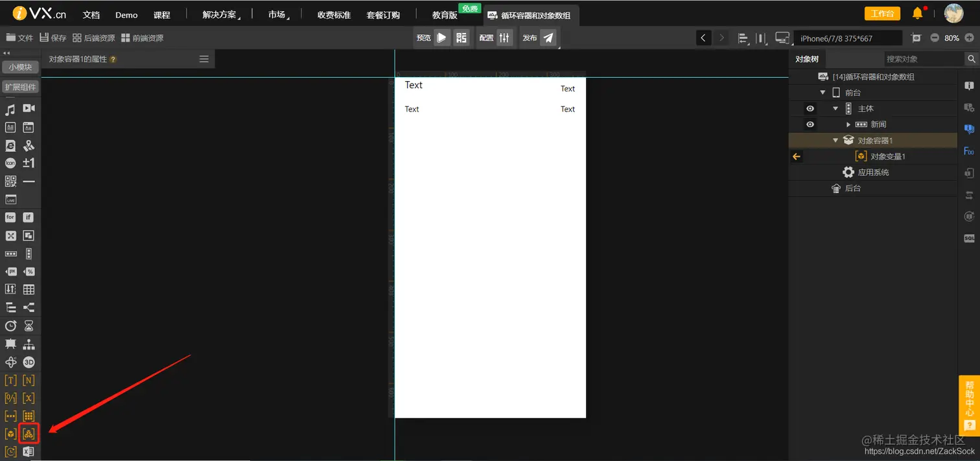Select 应用系统 in the object tree
This screenshot has width=980, height=461.
[x=873, y=172]
